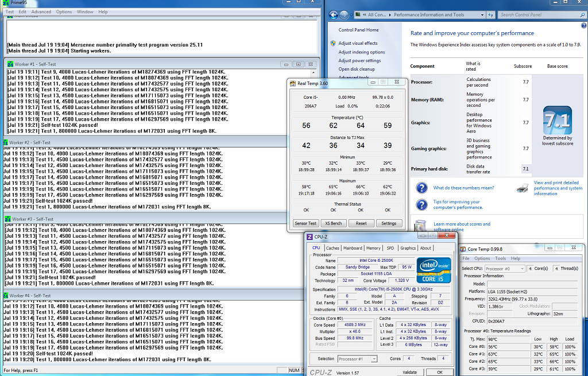Viewport: 588px width, 376px height.
Task: Click the Sensor Test button in Real Temp
Action: (305, 223)
